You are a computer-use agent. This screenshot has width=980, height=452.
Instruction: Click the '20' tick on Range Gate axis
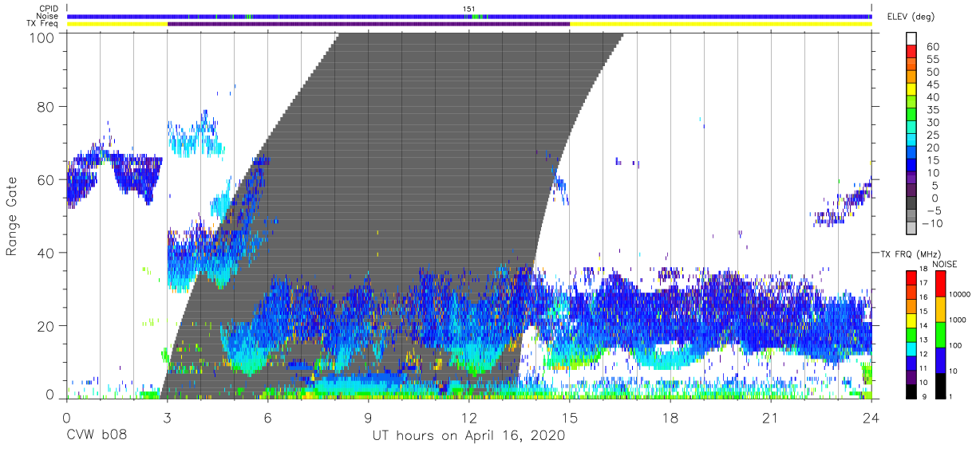click(47, 326)
